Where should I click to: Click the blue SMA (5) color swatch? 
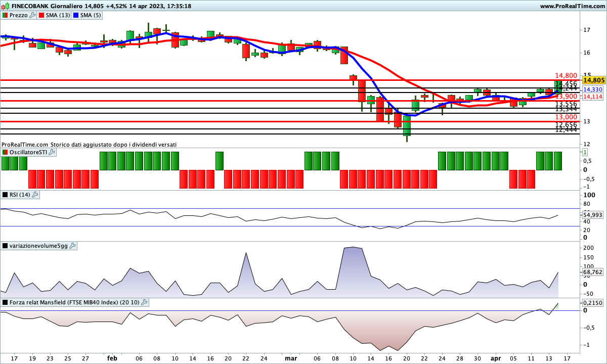click(x=76, y=15)
